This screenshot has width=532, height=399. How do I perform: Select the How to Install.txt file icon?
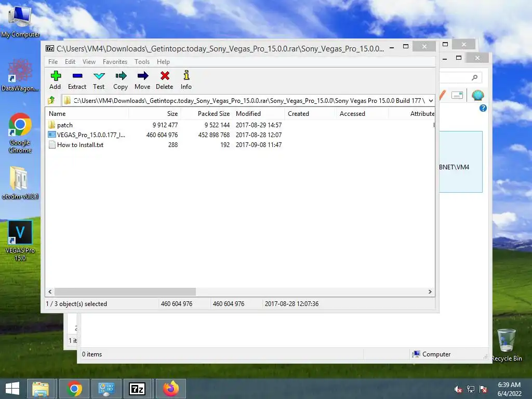pos(52,145)
